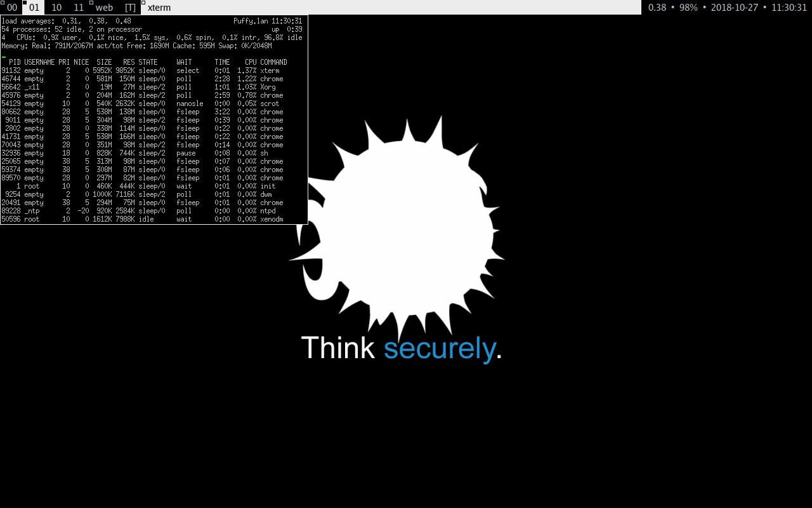Switch to dwm tag 10
Screen dimensions: 812x508
56,8
